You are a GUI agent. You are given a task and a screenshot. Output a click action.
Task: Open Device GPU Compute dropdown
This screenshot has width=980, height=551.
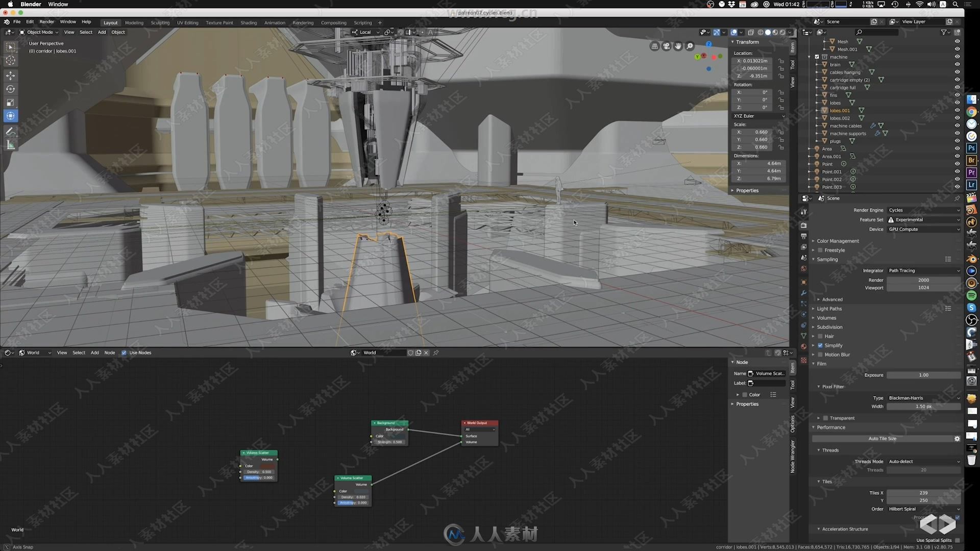[924, 230]
